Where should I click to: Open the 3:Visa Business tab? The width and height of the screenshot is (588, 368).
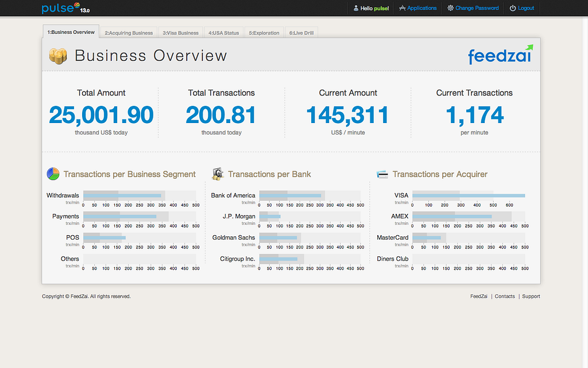tap(180, 33)
